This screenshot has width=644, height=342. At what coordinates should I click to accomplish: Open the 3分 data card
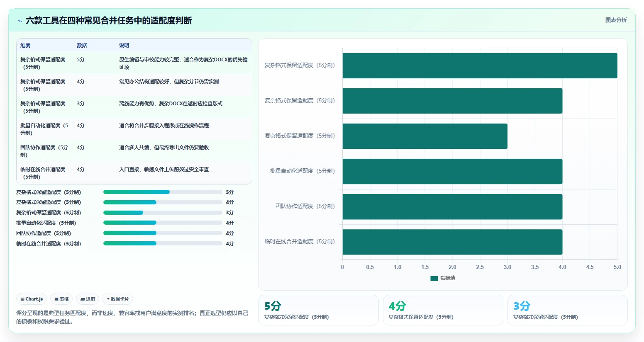567,310
